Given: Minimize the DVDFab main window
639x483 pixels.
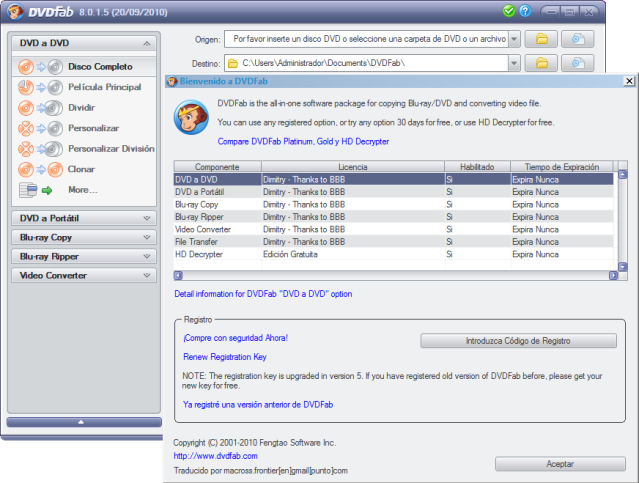Looking at the screenshot, I should [551, 12].
